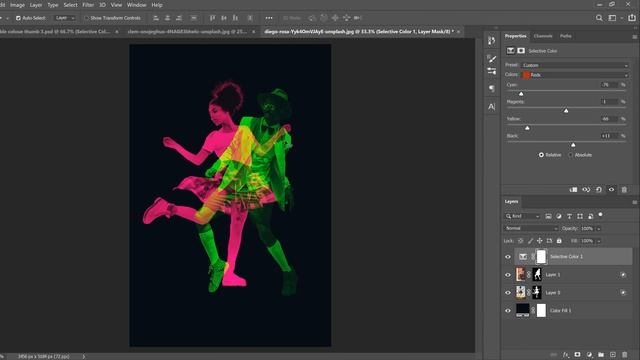The width and height of the screenshot is (640, 360).
Task: Adjust the Magenta slider handle
Action: coord(566,111)
